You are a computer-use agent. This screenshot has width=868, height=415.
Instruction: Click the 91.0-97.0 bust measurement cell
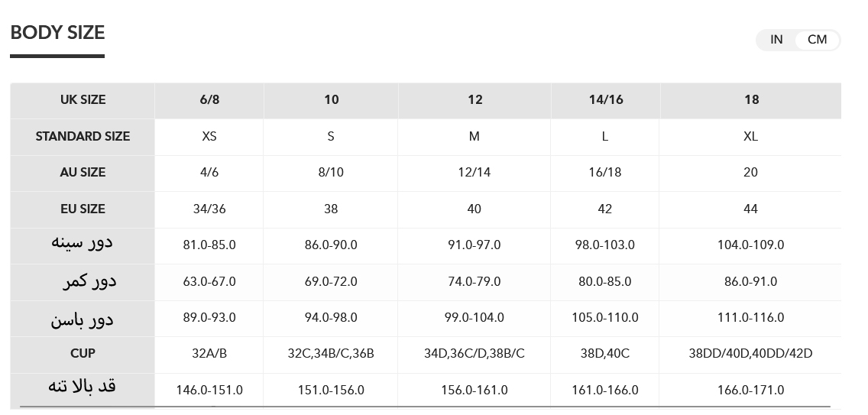pyautogui.click(x=474, y=245)
